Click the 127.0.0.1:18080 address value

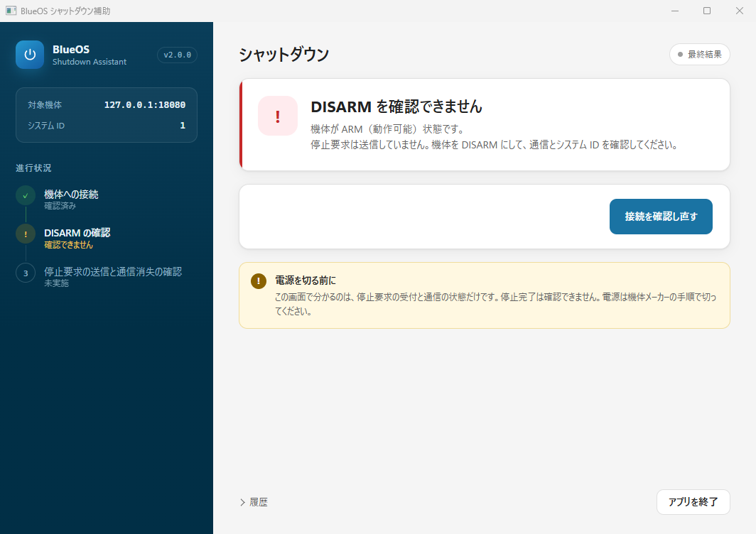[x=145, y=104]
